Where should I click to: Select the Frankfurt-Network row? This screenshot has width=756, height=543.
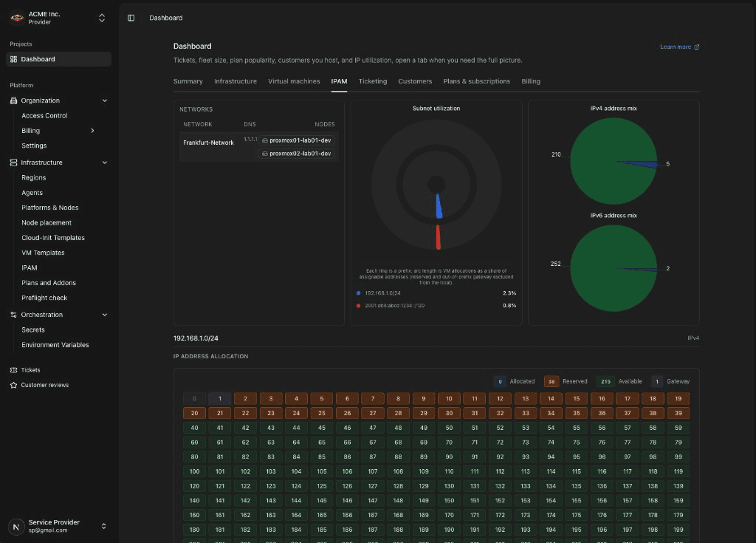click(259, 147)
